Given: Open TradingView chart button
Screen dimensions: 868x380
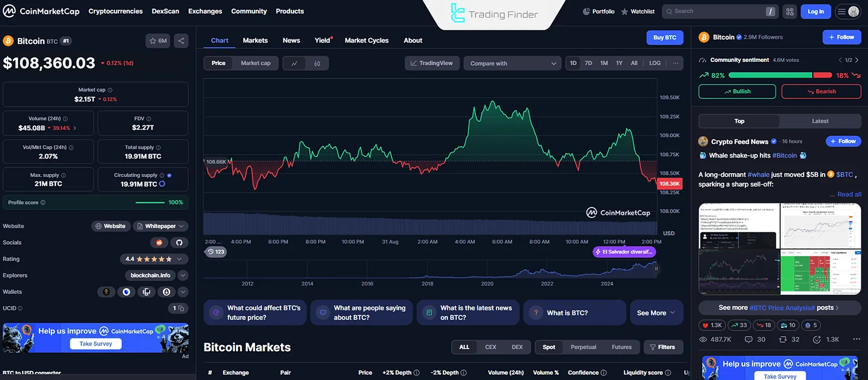Looking at the screenshot, I should pyautogui.click(x=432, y=64).
